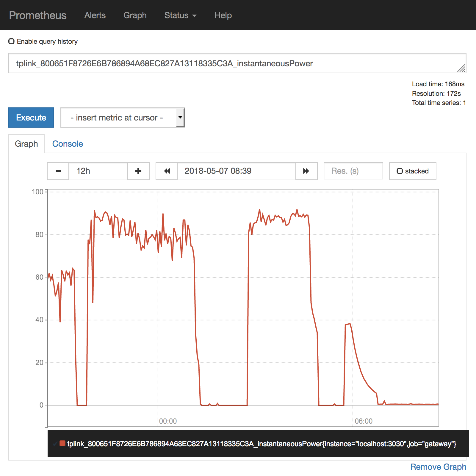Enable query history checkbox

click(12, 41)
